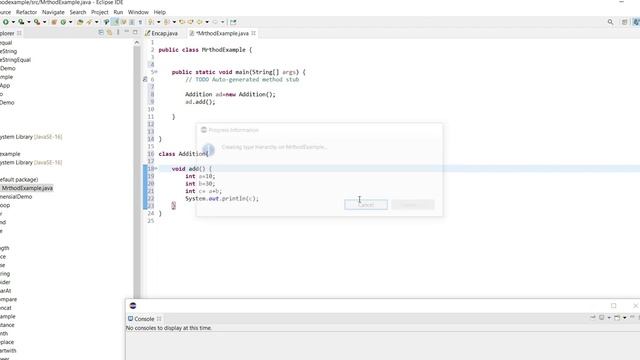Open the Open Console dropdown arrow
The image size is (640, 360).
click(x=624, y=318)
